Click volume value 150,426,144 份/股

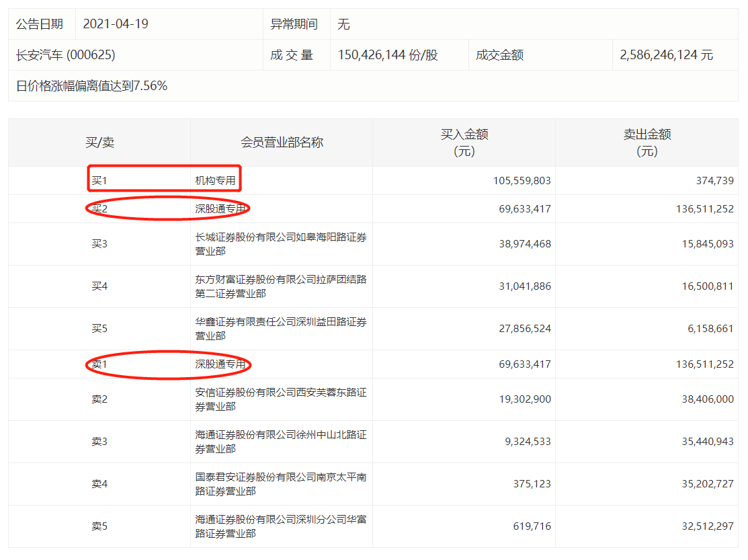388,55
